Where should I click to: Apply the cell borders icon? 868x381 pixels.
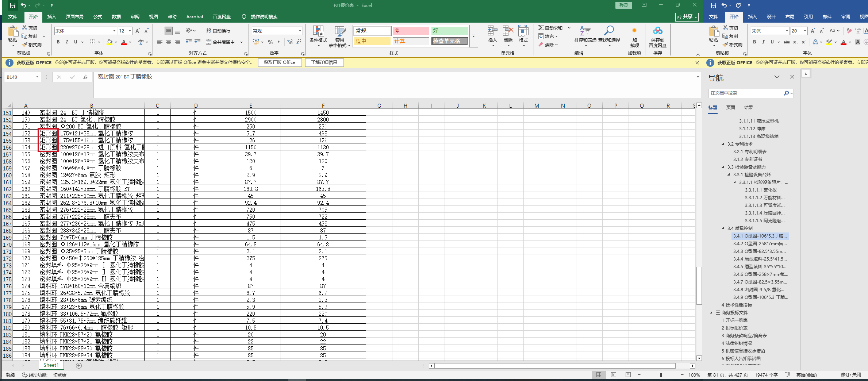[x=93, y=42]
